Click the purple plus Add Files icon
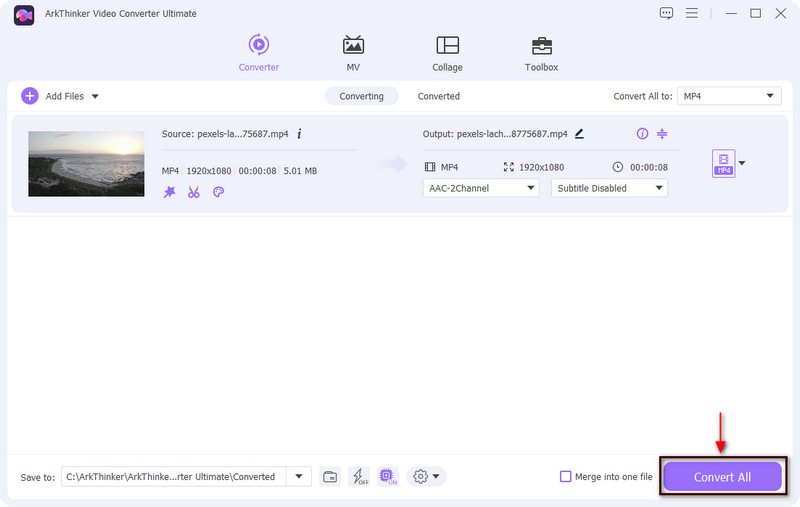Image resolution: width=800 pixels, height=507 pixels. 30,96
